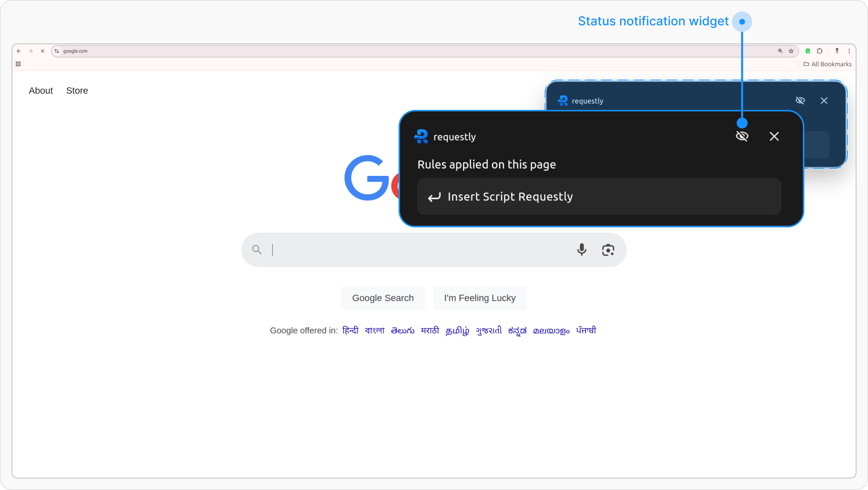
Task: Open Chrome three-dot menu
Action: coord(849,51)
